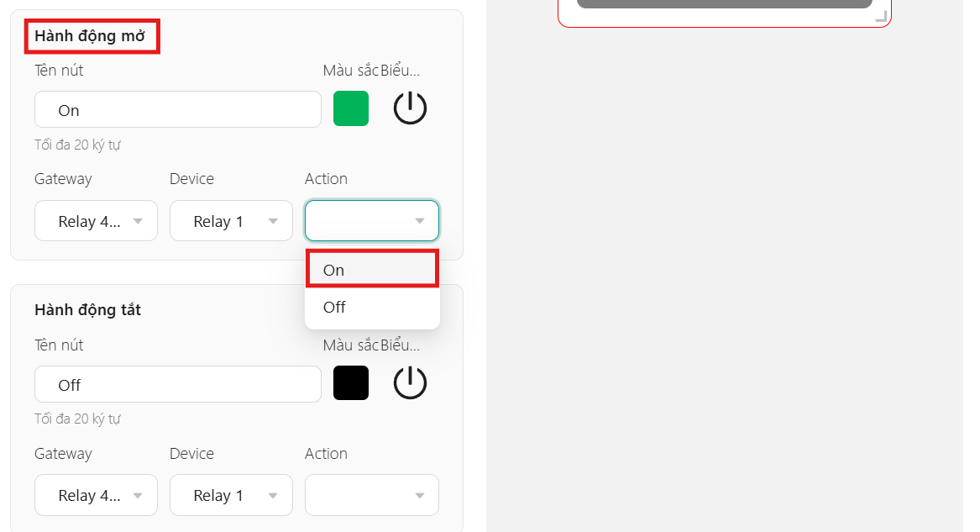
Task: Click the arrow of the open action Gateway dropdown
Action: 138,221
